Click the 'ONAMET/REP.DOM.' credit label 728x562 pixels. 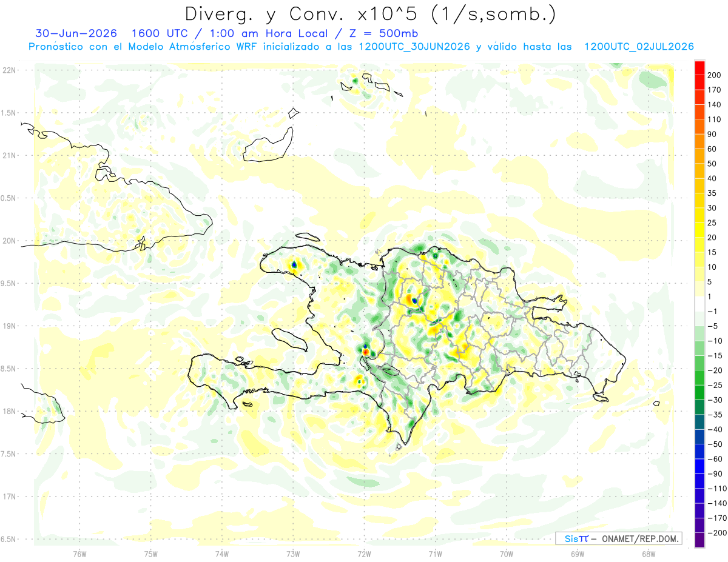640,538
